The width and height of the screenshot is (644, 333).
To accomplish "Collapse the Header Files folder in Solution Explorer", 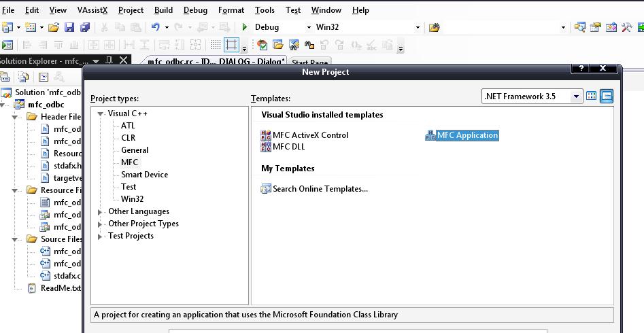I will tap(15, 117).
